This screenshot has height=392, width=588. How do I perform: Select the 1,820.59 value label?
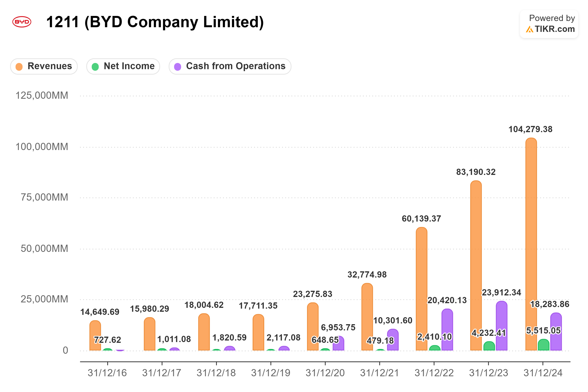pos(229,338)
